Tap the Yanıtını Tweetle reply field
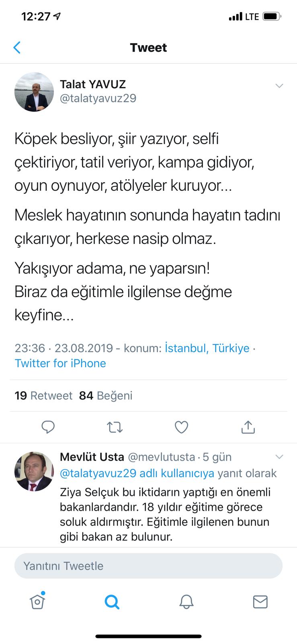The image size is (297, 644). (148, 566)
